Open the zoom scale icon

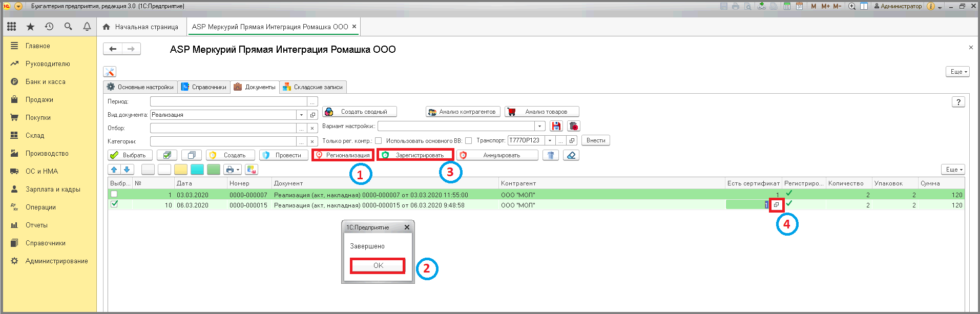point(852,6)
